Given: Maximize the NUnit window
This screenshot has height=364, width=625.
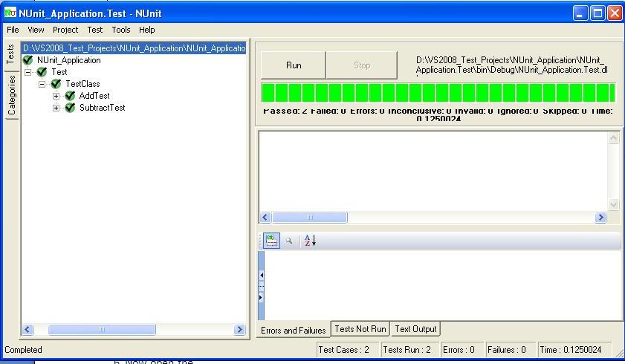Looking at the screenshot, I should pyautogui.click(x=598, y=13).
